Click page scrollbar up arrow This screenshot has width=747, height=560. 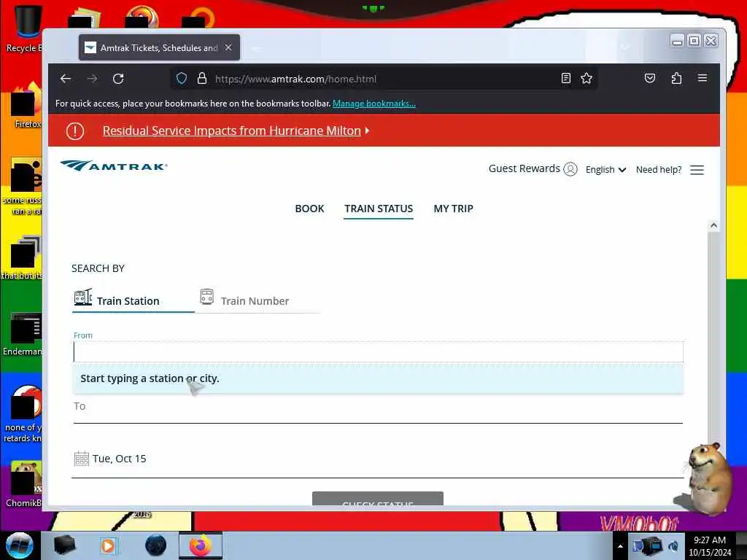coord(713,225)
